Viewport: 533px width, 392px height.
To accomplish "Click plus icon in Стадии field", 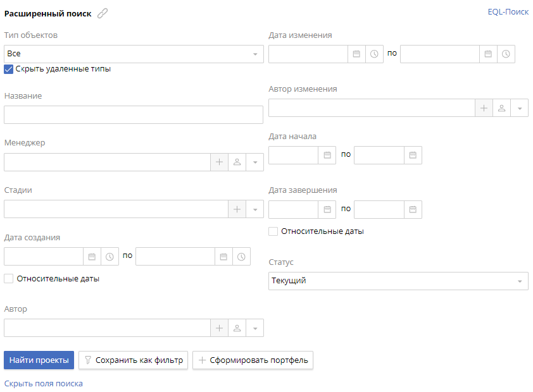I will click(x=237, y=209).
